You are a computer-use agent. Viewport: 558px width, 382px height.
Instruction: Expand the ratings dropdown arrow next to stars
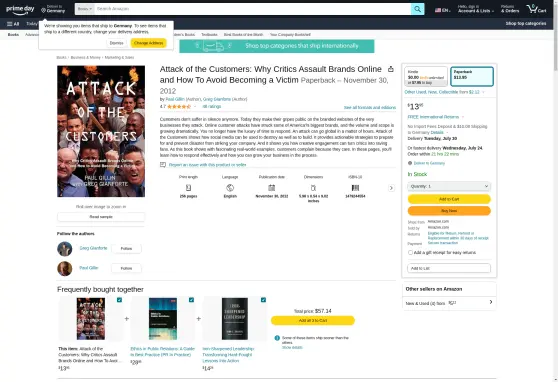point(195,106)
